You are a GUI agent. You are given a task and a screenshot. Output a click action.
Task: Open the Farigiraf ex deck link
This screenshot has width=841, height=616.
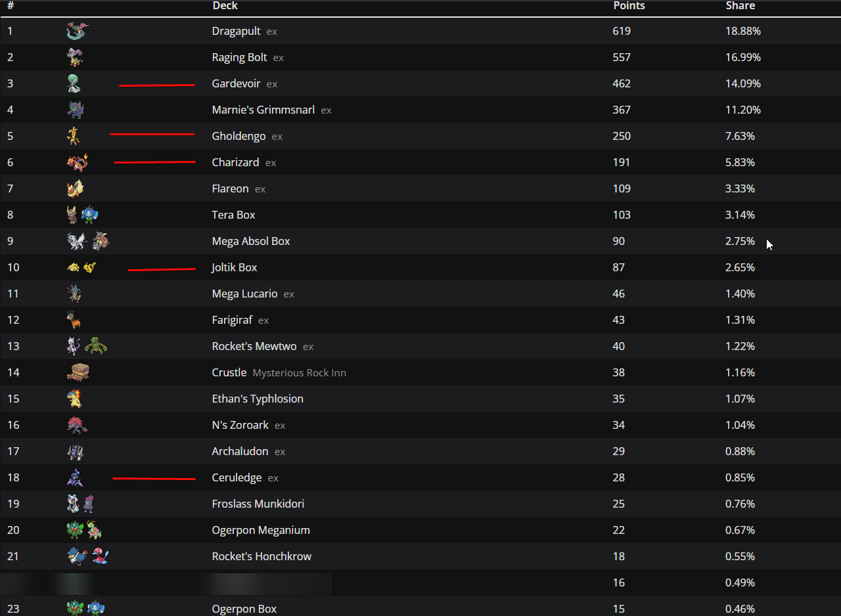click(240, 320)
